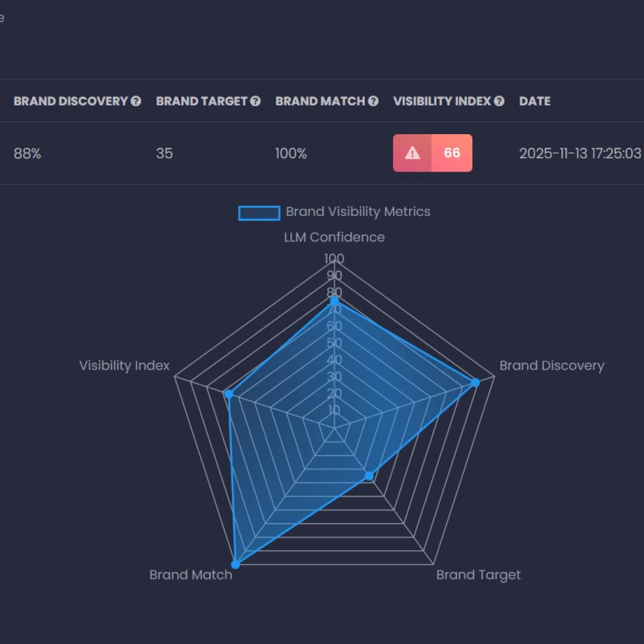644x644 pixels.
Task: Click the LLM Confidence data point on radar
Action: click(335, 301)
